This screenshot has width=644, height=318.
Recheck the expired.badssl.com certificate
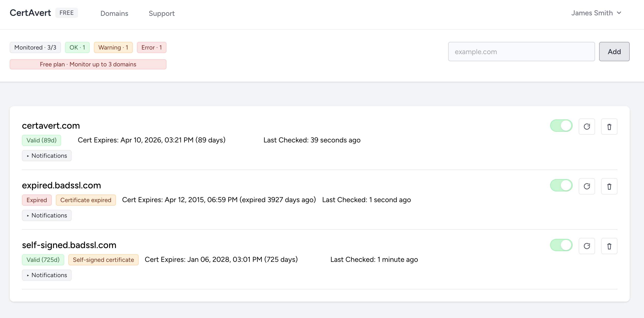(x=587, y=186)
